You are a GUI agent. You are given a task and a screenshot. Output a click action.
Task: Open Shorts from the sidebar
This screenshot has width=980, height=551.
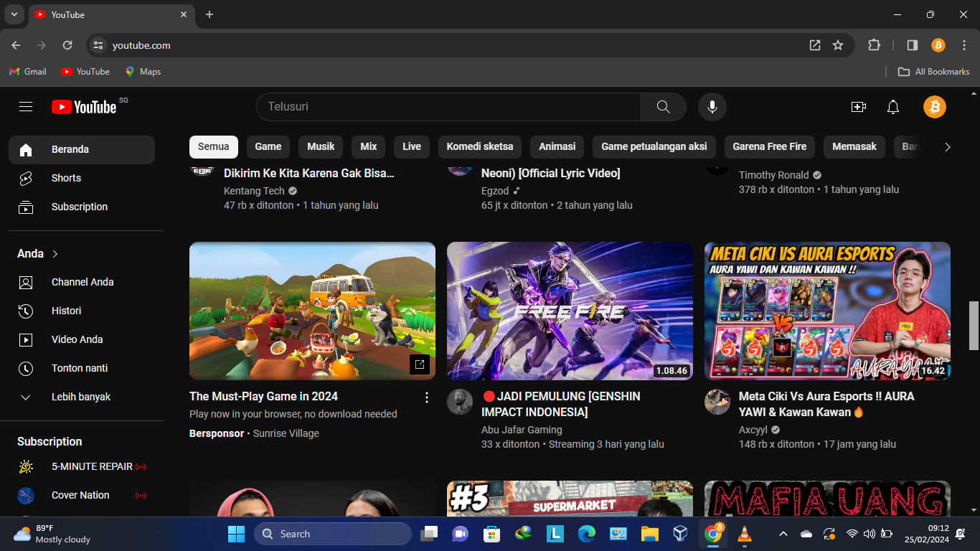click(x=82, y=178)
